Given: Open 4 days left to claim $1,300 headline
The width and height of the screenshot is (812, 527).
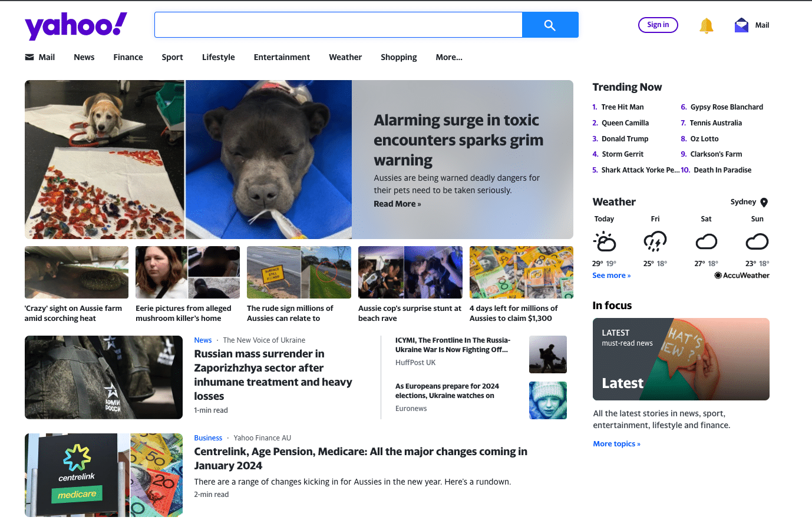Looking at the screenshot, I should pos(513,313).
